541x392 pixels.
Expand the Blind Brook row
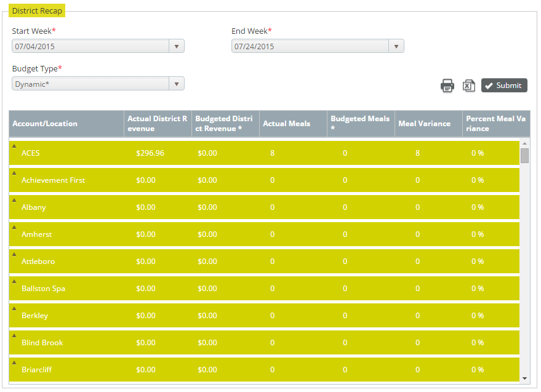(14, 335)
